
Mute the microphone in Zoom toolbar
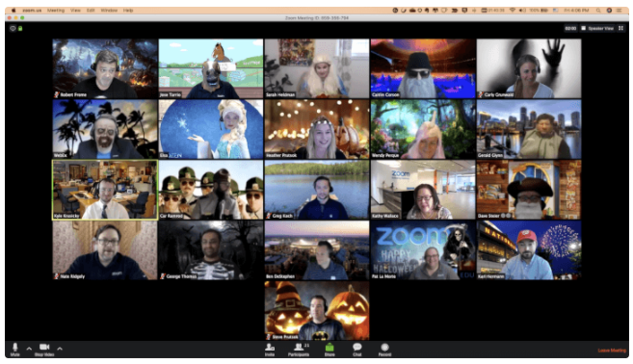(x=15, y=349)
